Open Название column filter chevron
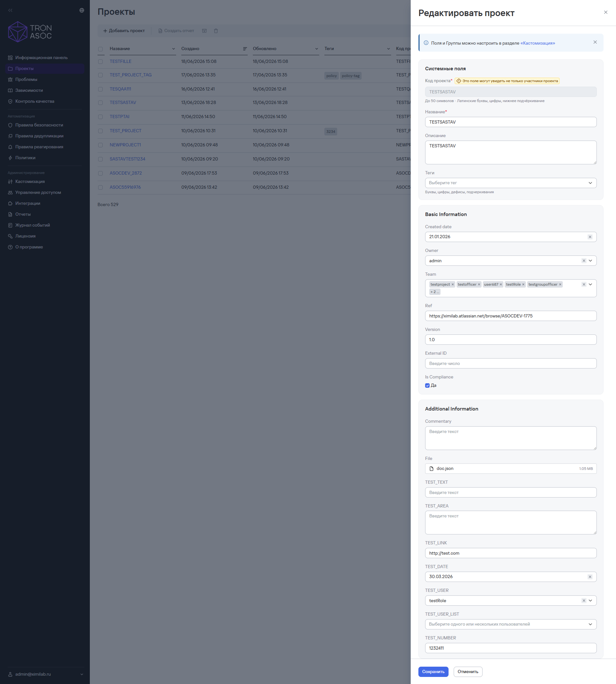This screenshot has width=616, height=684. click(174, 49)
